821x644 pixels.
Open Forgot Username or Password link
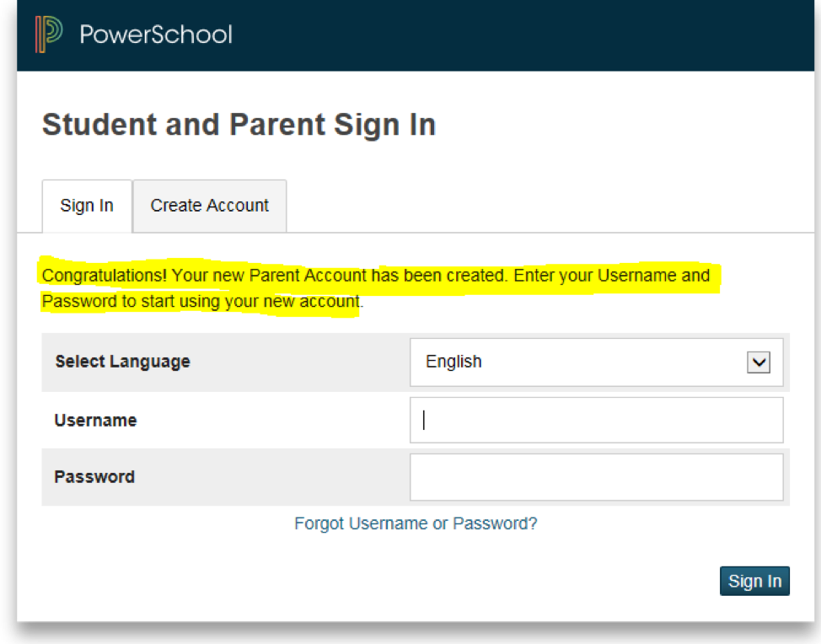[416, 523]
